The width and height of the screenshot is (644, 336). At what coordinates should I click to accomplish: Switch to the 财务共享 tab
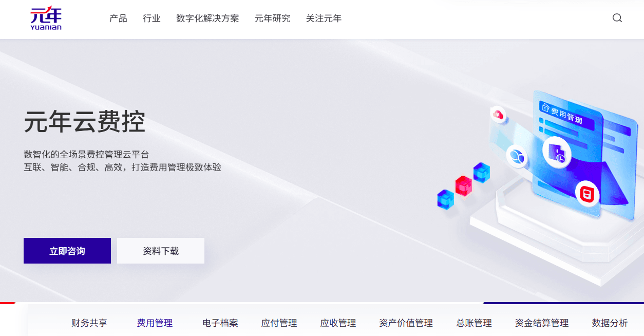[89, 323]
